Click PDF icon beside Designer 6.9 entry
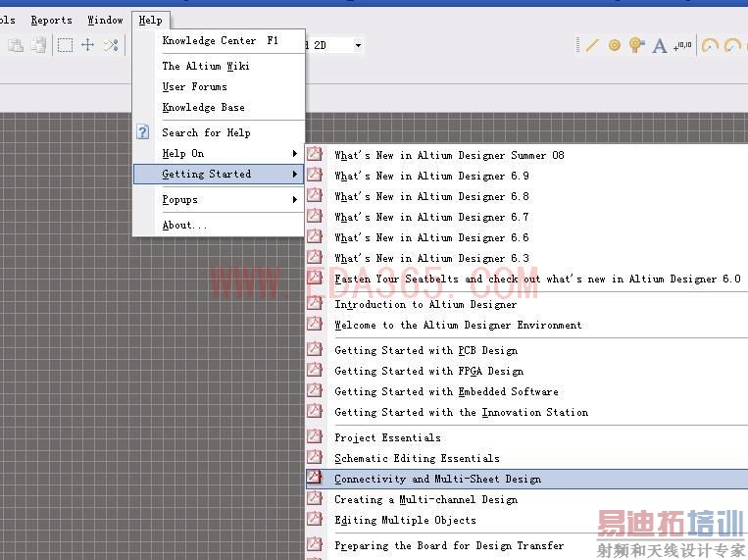Screen dimensions: 748x560 coord(315,175)
